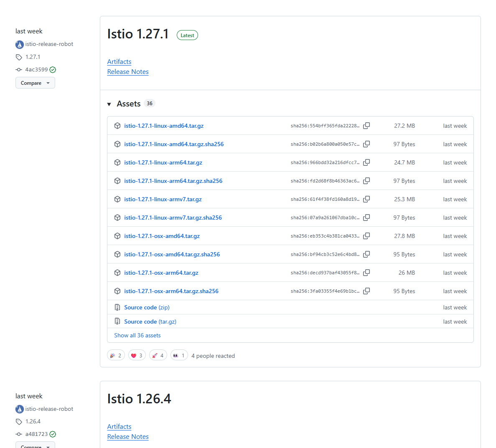Toggle the heart reaction (3)
The width and height of the screenshot is (496, 448).
tap(137, 355)
